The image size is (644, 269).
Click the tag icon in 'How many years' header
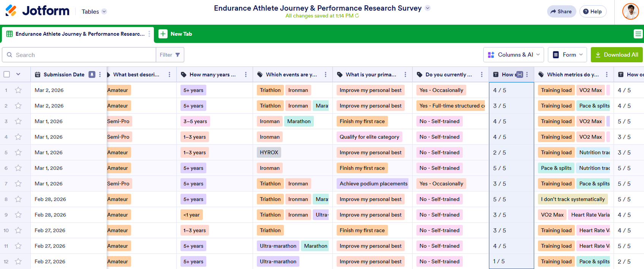184,74
